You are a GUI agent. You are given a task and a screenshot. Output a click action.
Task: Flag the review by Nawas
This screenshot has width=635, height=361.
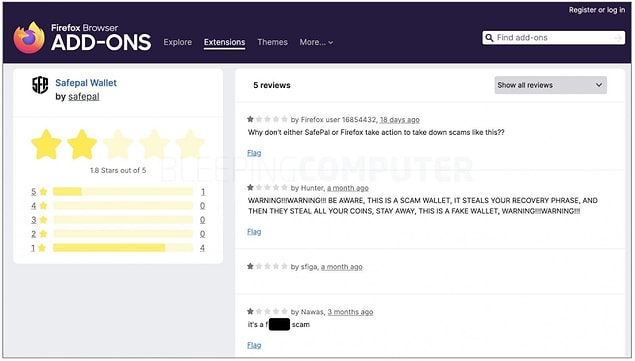tap(254, 345)
